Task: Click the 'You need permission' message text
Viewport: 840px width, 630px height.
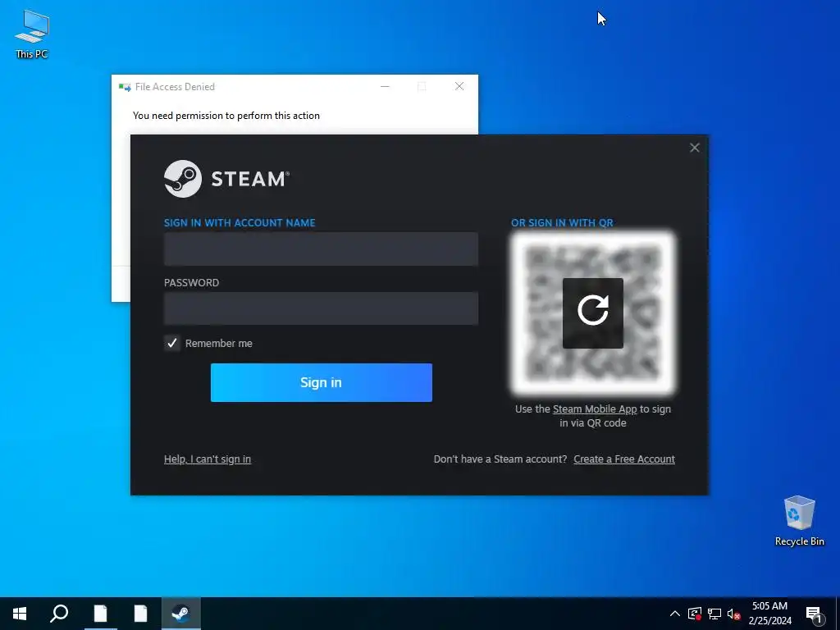Action: coord(226,116)
